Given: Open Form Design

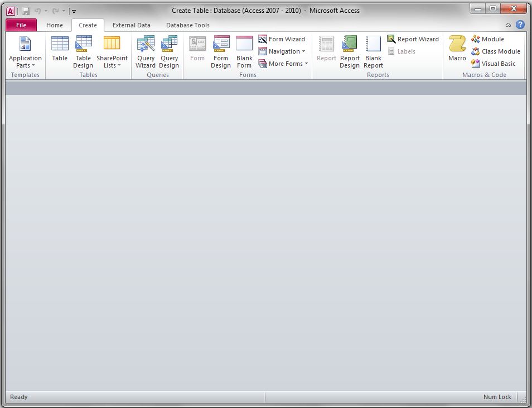Looking at the screenshot, I should 221,52.
